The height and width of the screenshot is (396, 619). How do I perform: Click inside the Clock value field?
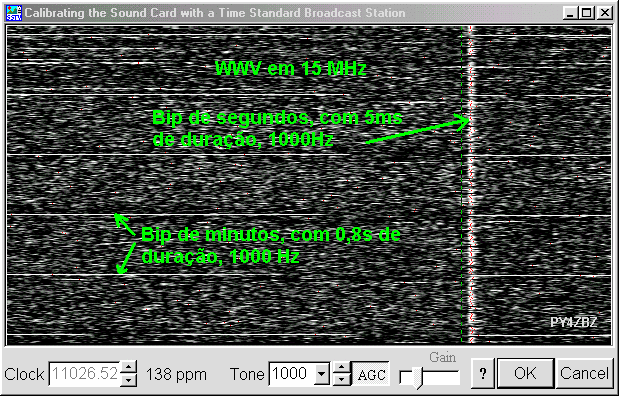(85, 373)
